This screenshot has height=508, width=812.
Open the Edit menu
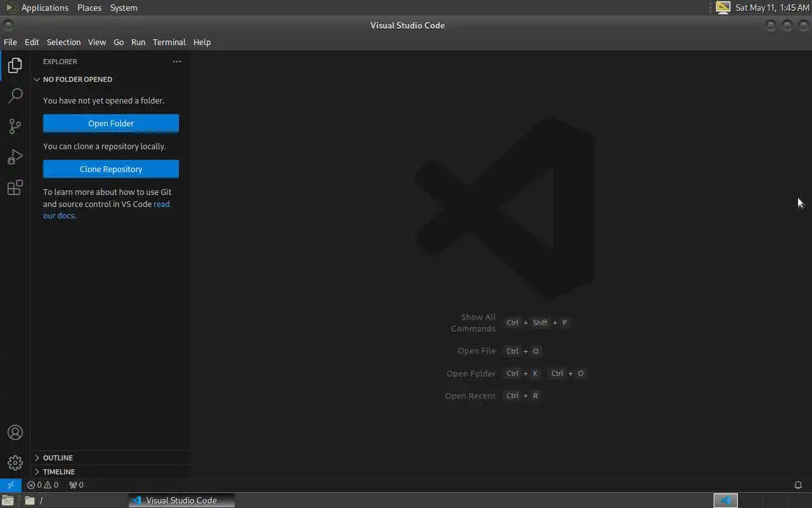coord(32,42)
